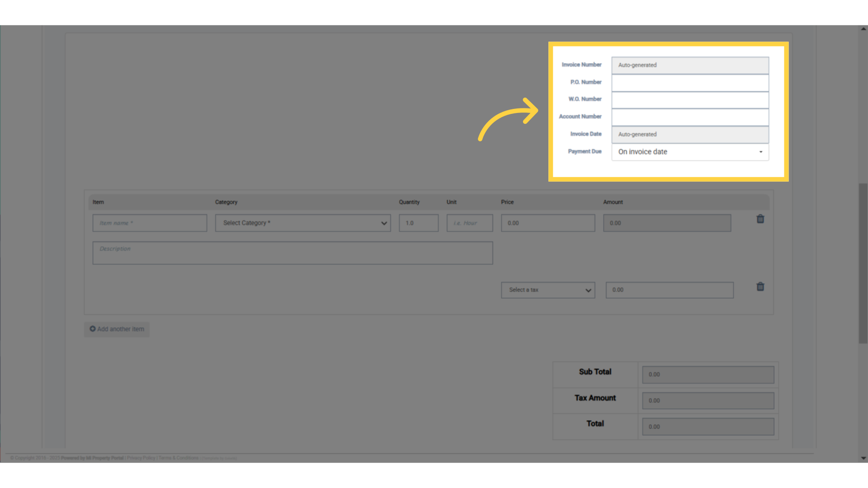The width and height of the screenshot is (868, 488).
Task: Click the Item name field
Action: [x=150, y=223]
